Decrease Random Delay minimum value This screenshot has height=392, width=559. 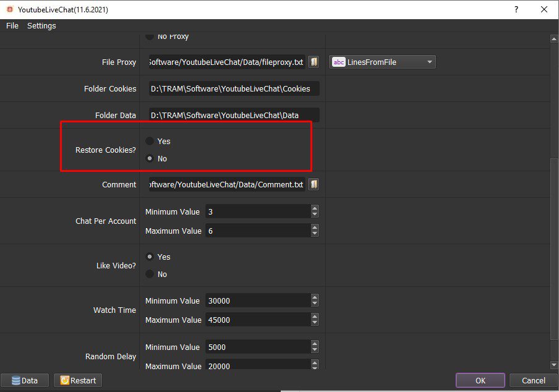tap(314, 351)
